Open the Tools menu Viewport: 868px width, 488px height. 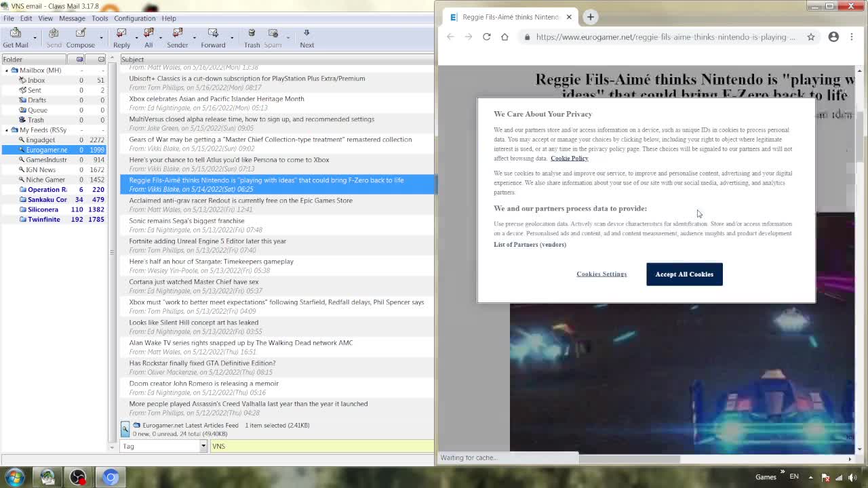pyautogui.click(x=100, y=18)
